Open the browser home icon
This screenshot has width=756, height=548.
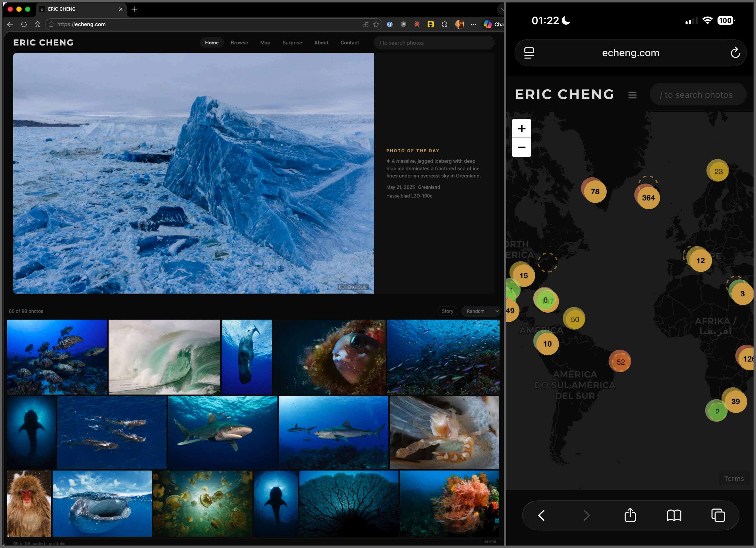(37, 24)
